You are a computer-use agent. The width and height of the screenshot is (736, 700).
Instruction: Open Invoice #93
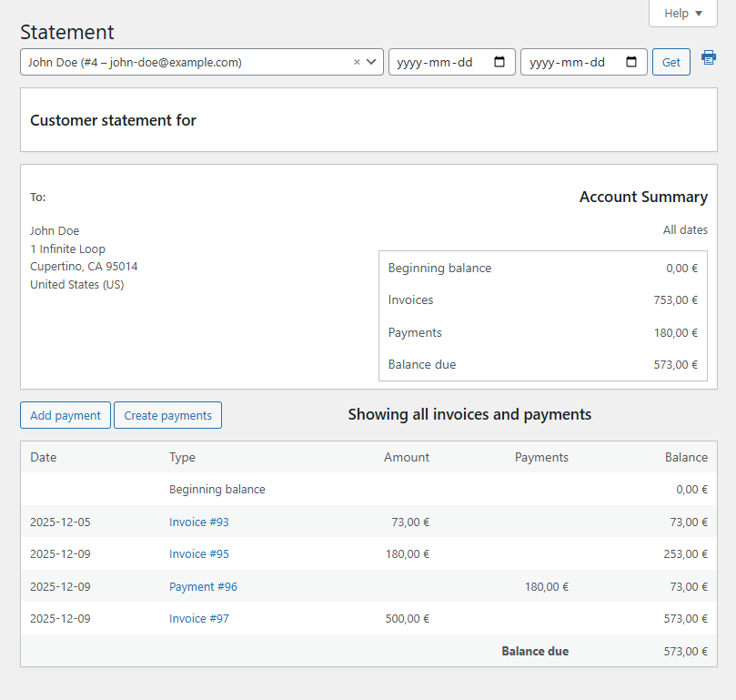tap(198, 522)
